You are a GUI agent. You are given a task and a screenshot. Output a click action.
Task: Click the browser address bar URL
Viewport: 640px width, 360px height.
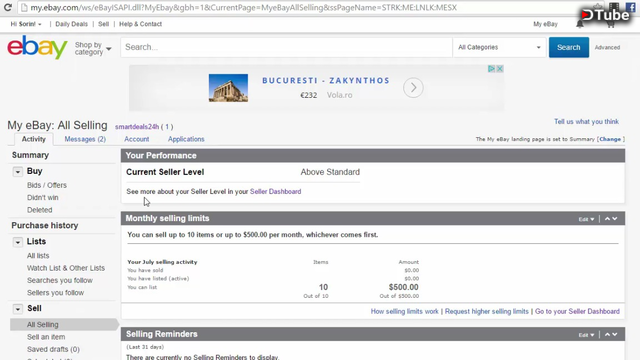pos(243,8)
